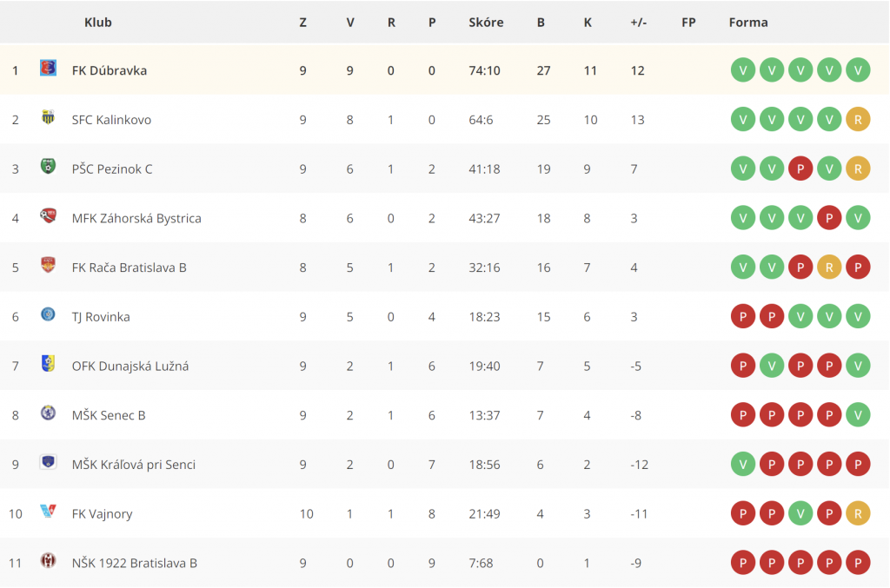
Task: Click SFC Kalinkovo's orange R draw badge
Action: (x=858, y=120)
